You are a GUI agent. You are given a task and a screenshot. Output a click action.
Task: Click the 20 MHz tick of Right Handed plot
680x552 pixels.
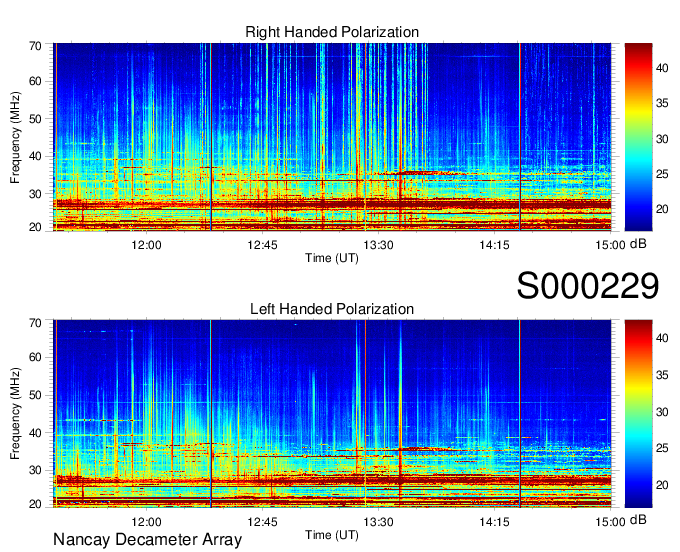(x=35, y=227)
